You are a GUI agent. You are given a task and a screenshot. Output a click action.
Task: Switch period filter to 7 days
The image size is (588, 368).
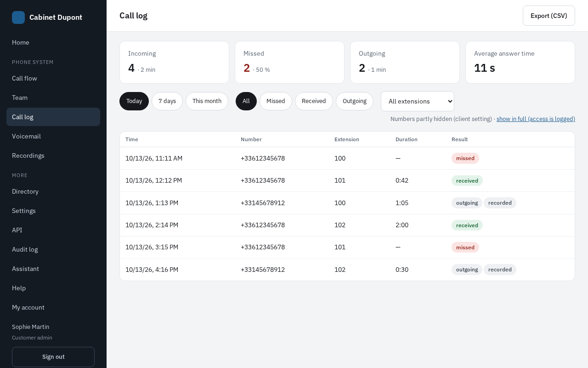tap(167, 101)
